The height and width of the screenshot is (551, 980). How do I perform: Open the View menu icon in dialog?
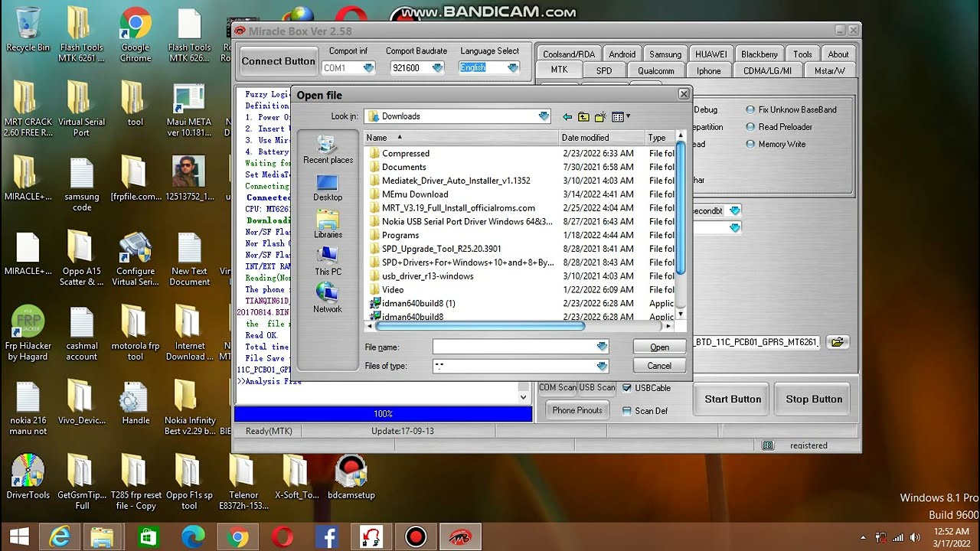(621, 117)
